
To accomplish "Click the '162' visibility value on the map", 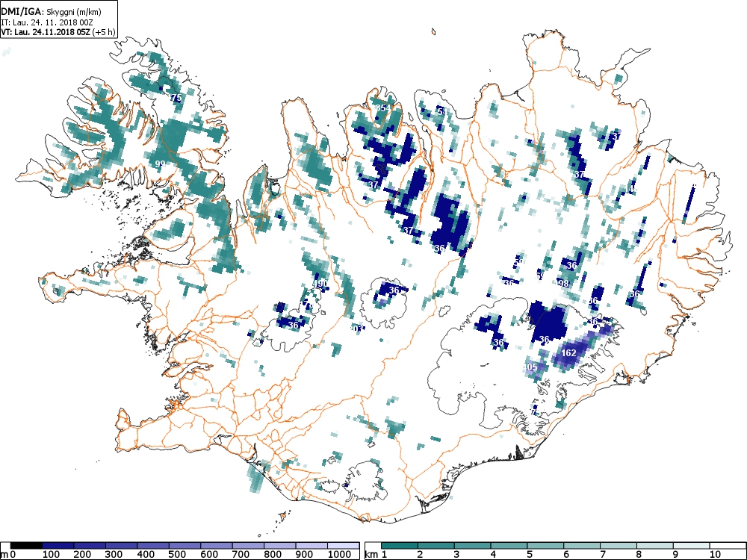I will [x=568, y=353].
